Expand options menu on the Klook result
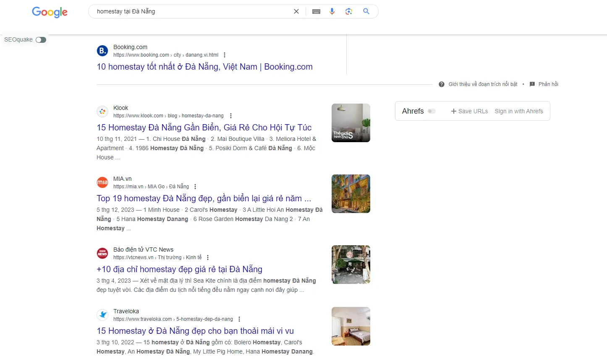This screenshot has height=364, width=607. click(231, 115)
